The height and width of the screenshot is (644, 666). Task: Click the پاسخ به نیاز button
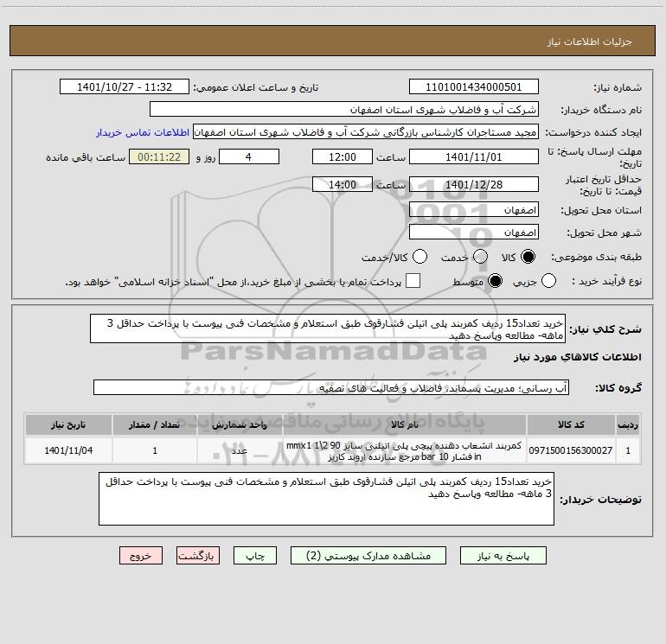pyautogui.click(x=503, y=556)
